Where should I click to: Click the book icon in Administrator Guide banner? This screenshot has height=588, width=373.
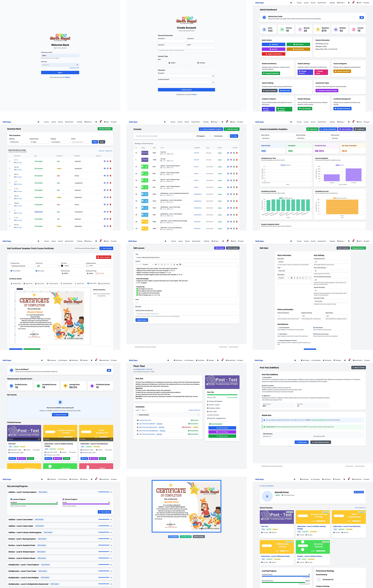pos(361,18)
